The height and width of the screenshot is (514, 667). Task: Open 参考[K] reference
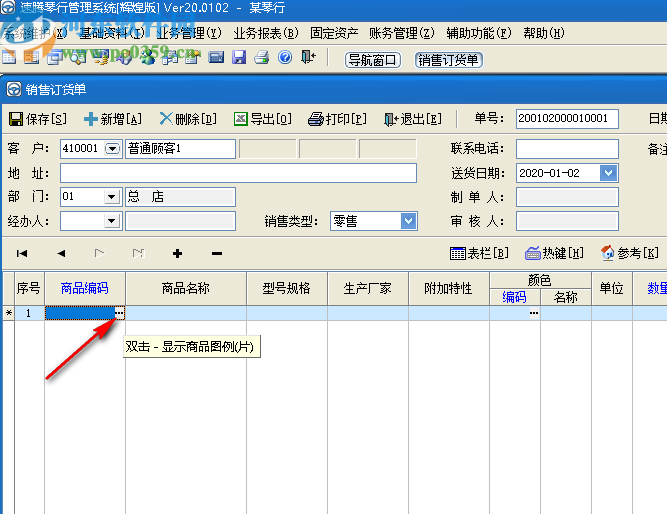click(x=630, y=253)
